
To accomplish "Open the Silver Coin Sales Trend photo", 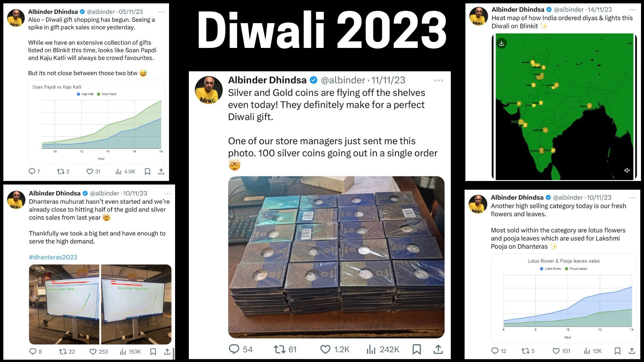I will (x=136, y=304).
